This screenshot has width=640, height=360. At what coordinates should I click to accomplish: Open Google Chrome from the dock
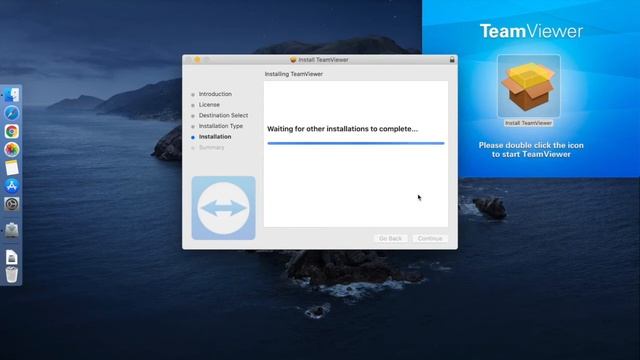click(x=12, y=131)
